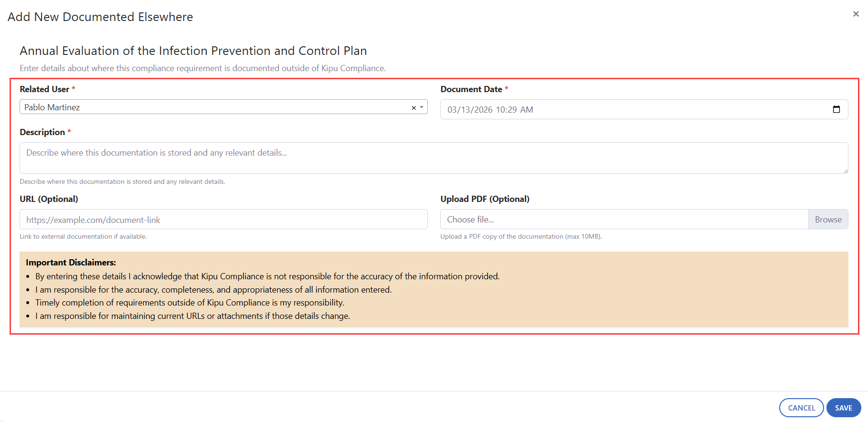Screen dimensions: 868x422
Task: Click the Important Disclaimers heading
Action: click(71, 263)
